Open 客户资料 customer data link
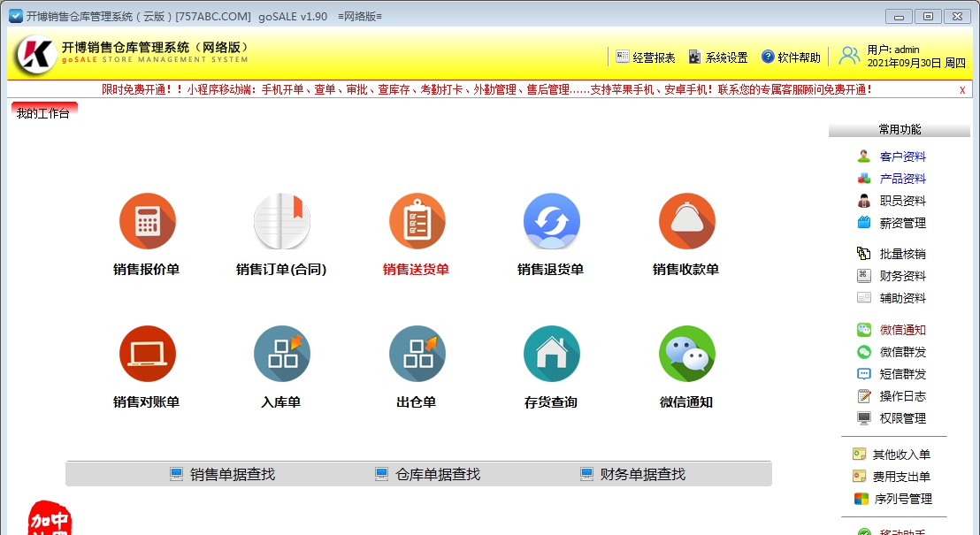 pyautogui.click(x=903, y=157)
